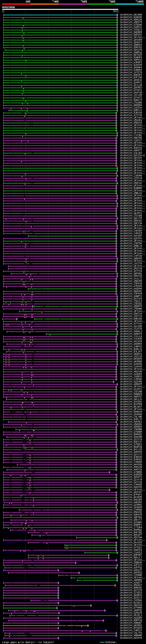Click the white query sequence ruler bar
The width and height of the screenshot is (146, 644).
point(60,10)
